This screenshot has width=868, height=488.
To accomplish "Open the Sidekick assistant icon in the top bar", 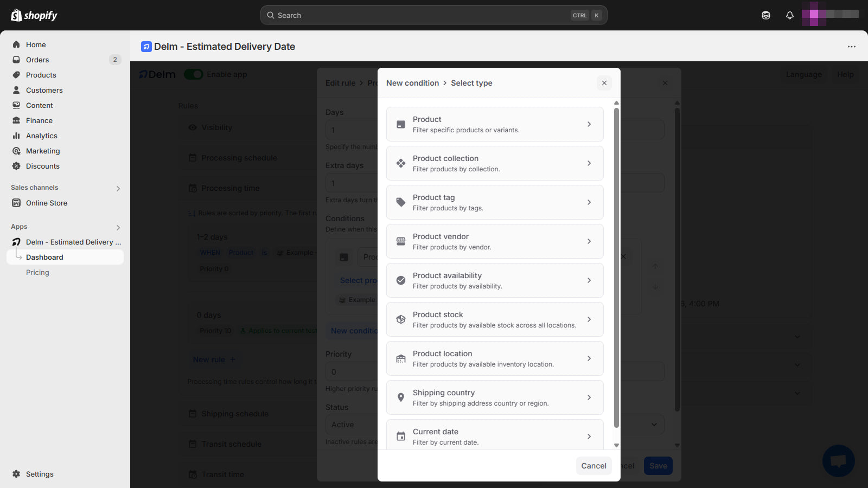I will [766, 15].
